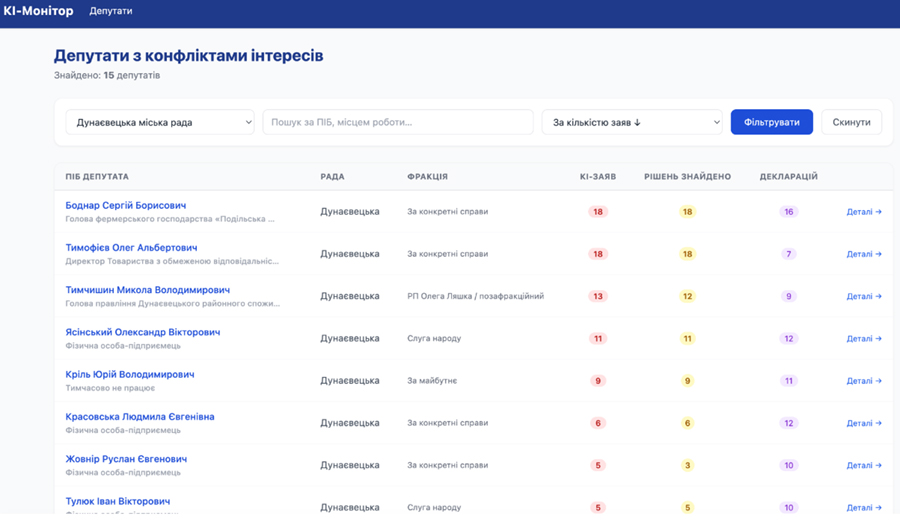Click the purple 7 declarations badge for Тимофієв
The height and width of the screenshot is (528, 900).
point(789,254)
